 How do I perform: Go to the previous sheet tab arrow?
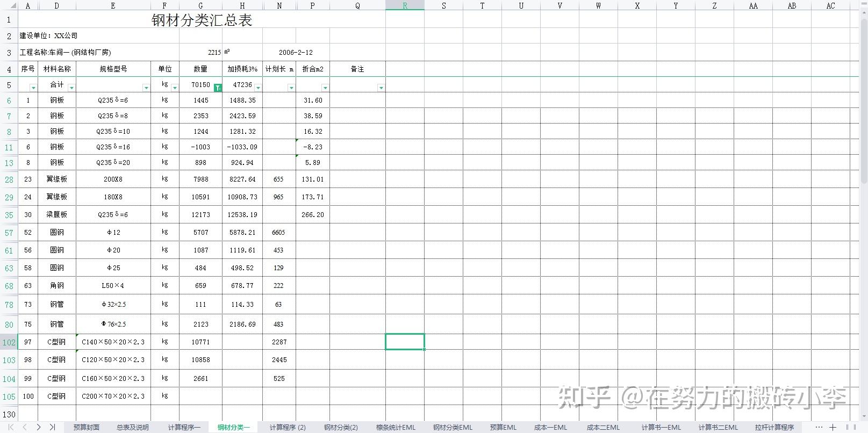pyautogui.click(x=25, y=427)
